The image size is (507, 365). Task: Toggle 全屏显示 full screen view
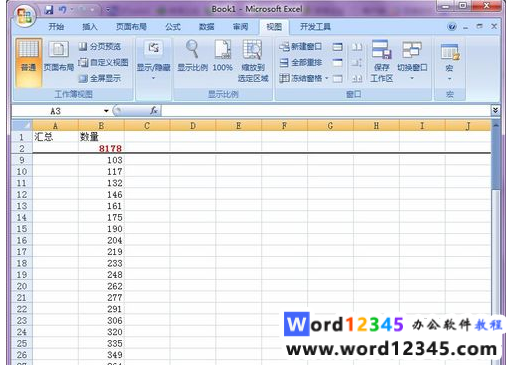100,79
